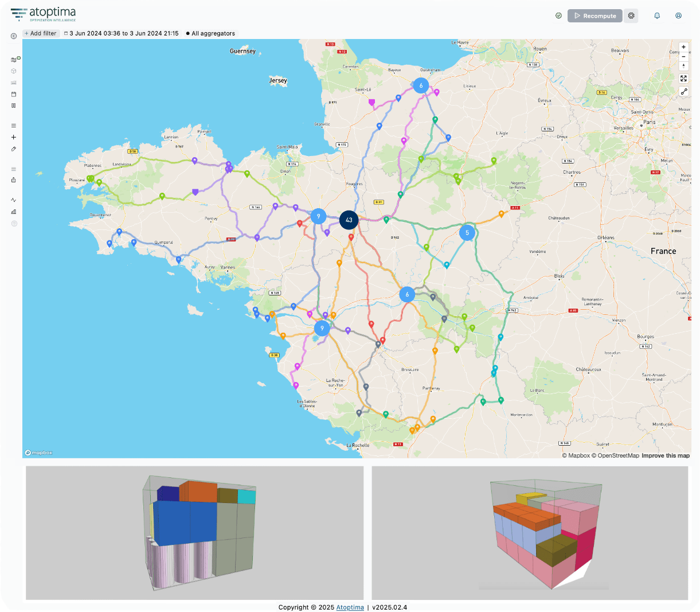The width and height of the screenshot is (700, 612).
Task: Open the calendar icon in the sidebar
Action: tap(14, 94)
